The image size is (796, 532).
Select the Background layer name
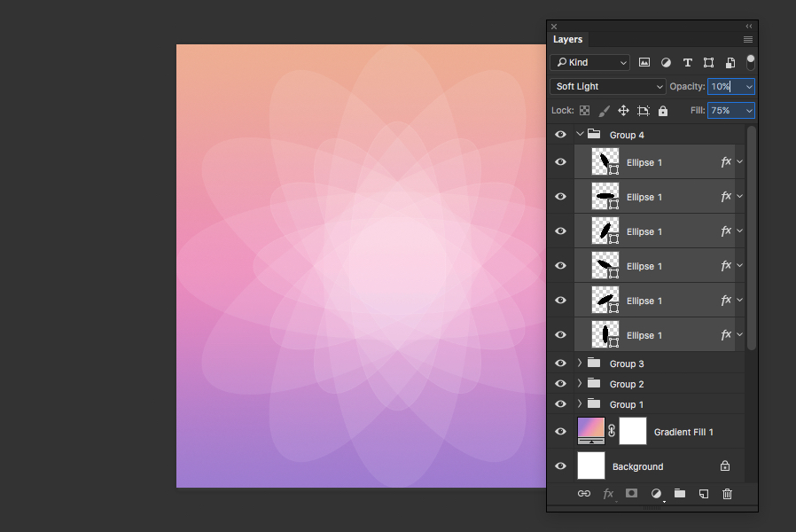pyautogui.click(x=637, y=466)
